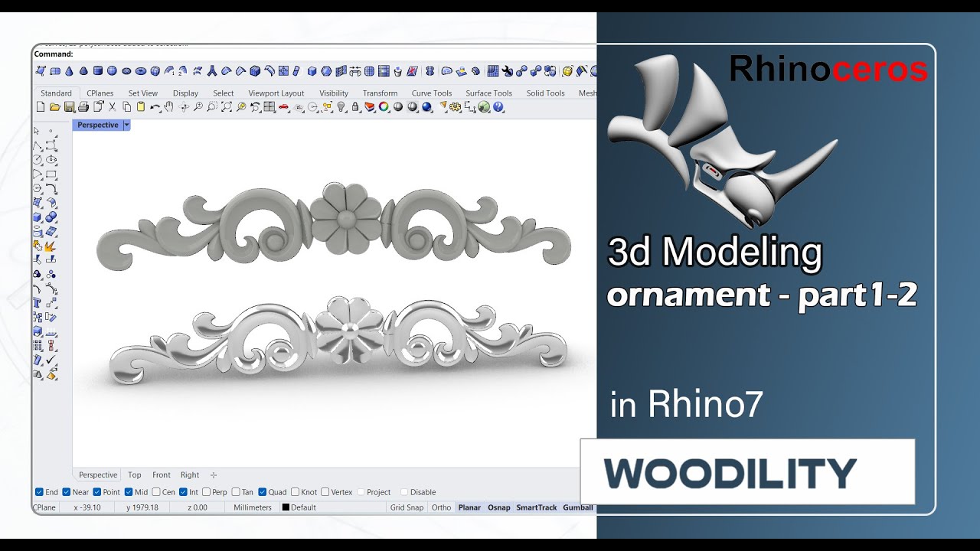980x551 pixels.
Task: Enable the Perp osnap checkbox
Action: [206, 492]
